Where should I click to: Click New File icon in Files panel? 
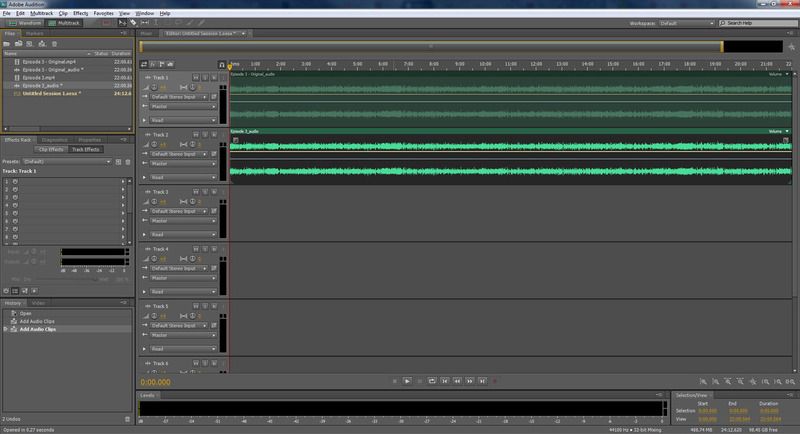30,44
